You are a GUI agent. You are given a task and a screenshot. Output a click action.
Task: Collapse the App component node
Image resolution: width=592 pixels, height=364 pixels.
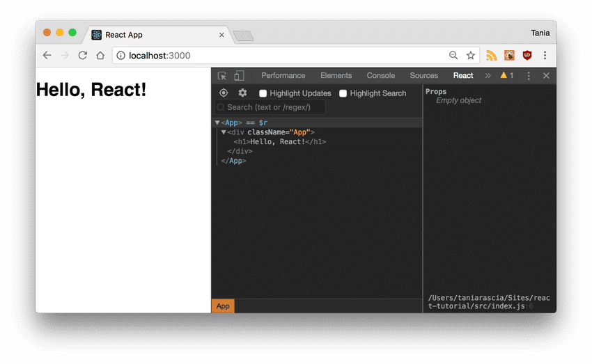click(x=217, y=122)
